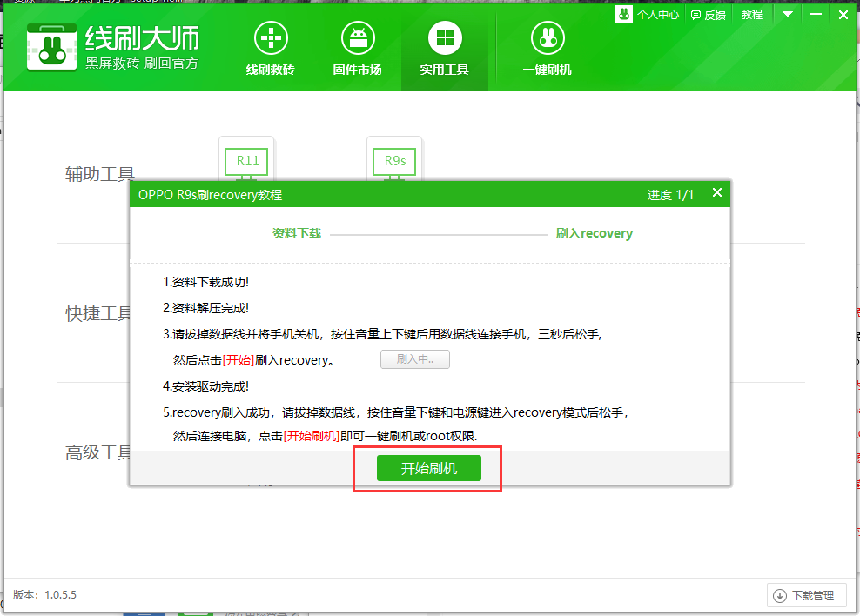
Task: Open the 固件市场 firmware market tab
Action: (358, 49)
